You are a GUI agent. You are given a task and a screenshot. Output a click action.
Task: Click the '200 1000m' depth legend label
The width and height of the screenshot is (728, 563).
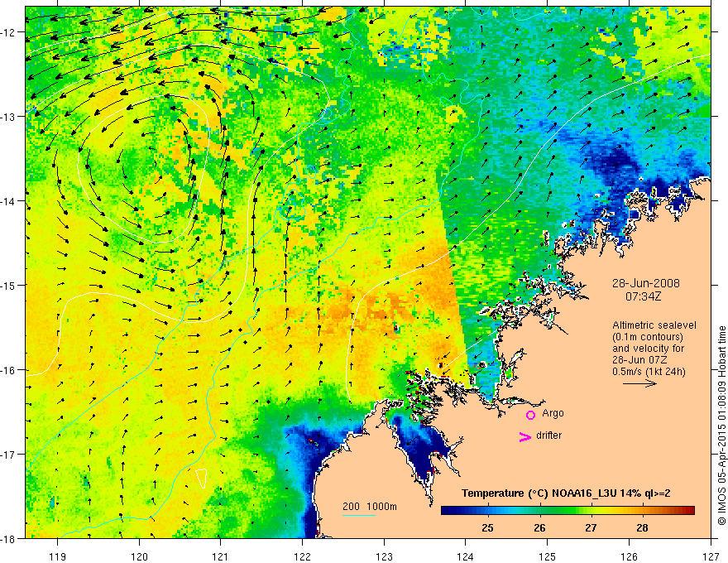370,507
